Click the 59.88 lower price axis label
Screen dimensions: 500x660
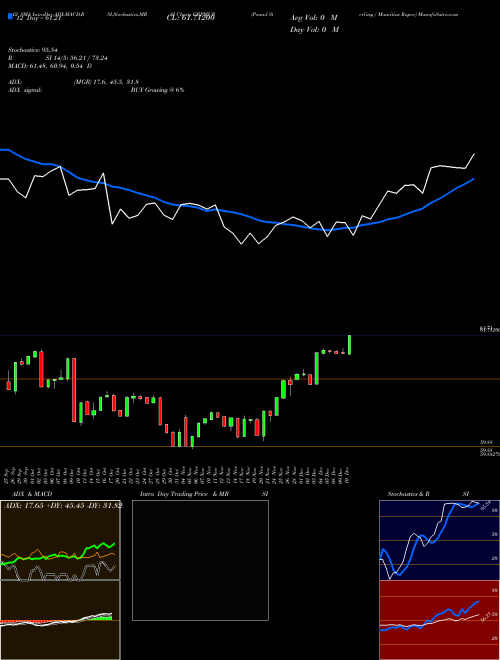point(486,442)
